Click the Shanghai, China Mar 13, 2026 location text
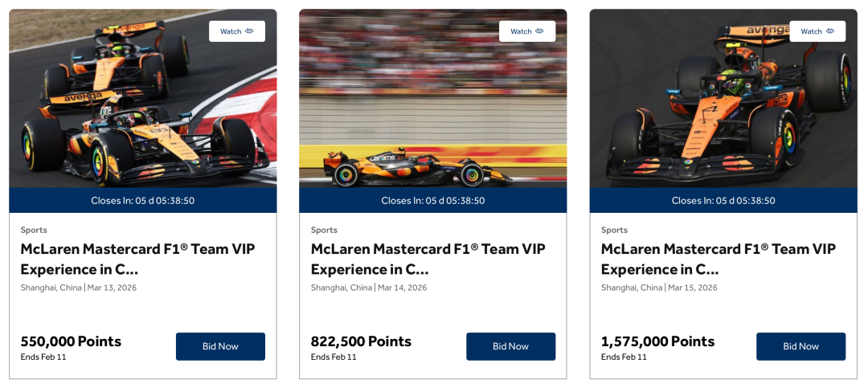Screen dimensions: 868x388 (x=79, y=288)
